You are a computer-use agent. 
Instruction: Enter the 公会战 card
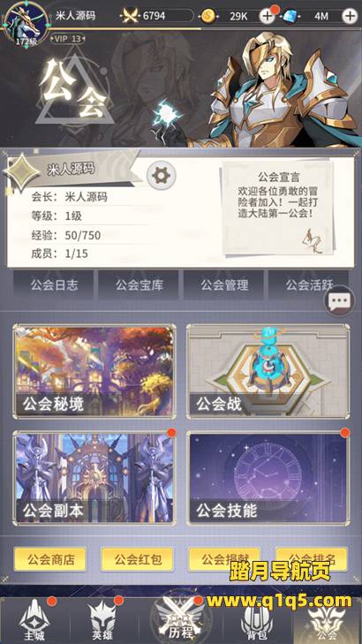[268, 371]
